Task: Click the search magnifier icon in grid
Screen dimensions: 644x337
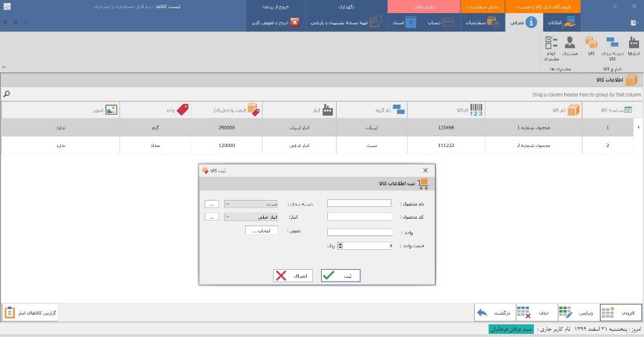Action: click(7, 94)
